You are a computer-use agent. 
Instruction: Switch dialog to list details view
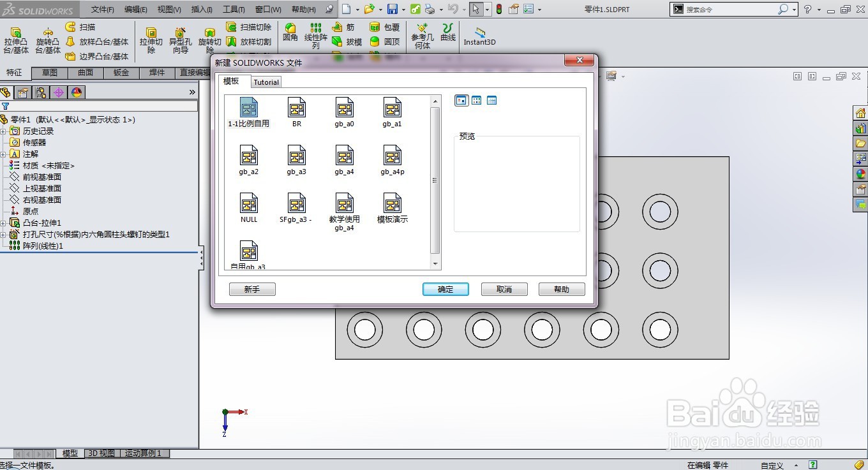pyautogui.click(x=491, y=101)
